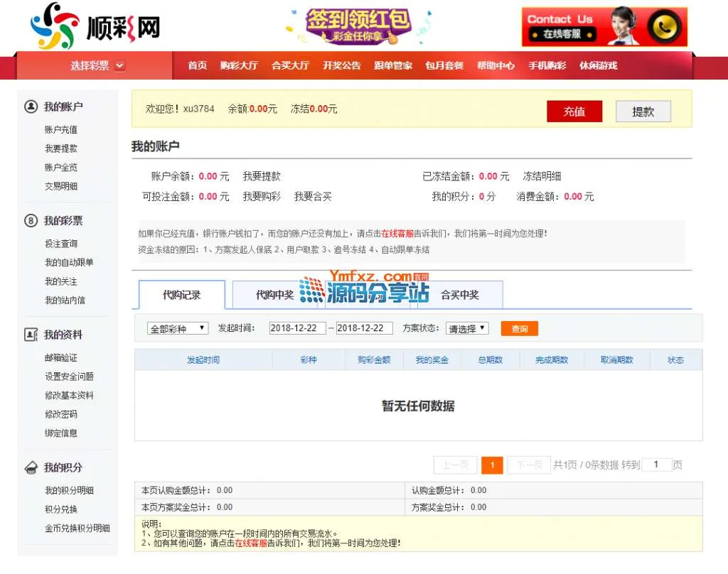
Task: Open the 方案状态 请选择 dropdown
Action: click(467, 328)
